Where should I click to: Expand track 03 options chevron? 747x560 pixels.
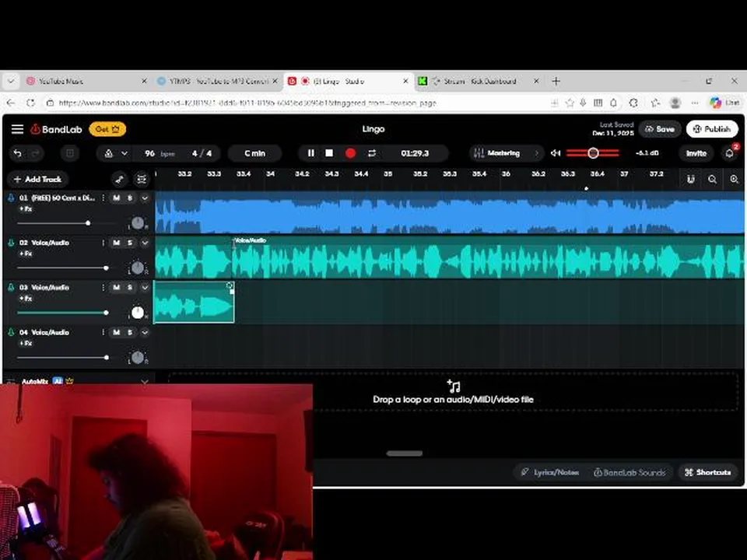click(x=145, y=287)
